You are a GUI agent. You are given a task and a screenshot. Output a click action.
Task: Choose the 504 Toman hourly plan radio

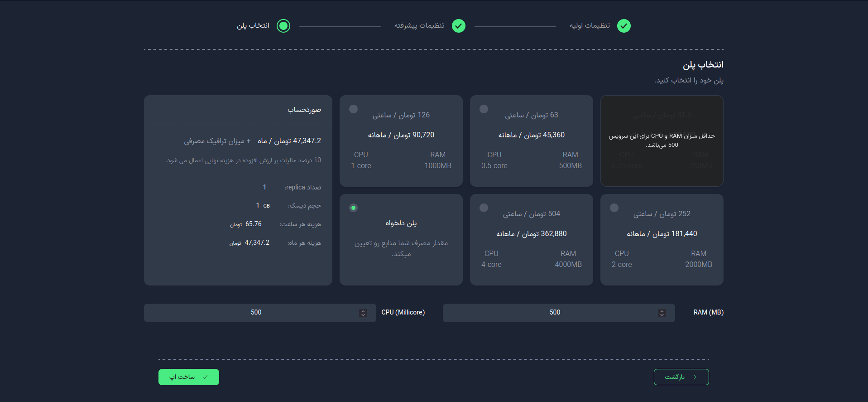[x=484, y=208]
